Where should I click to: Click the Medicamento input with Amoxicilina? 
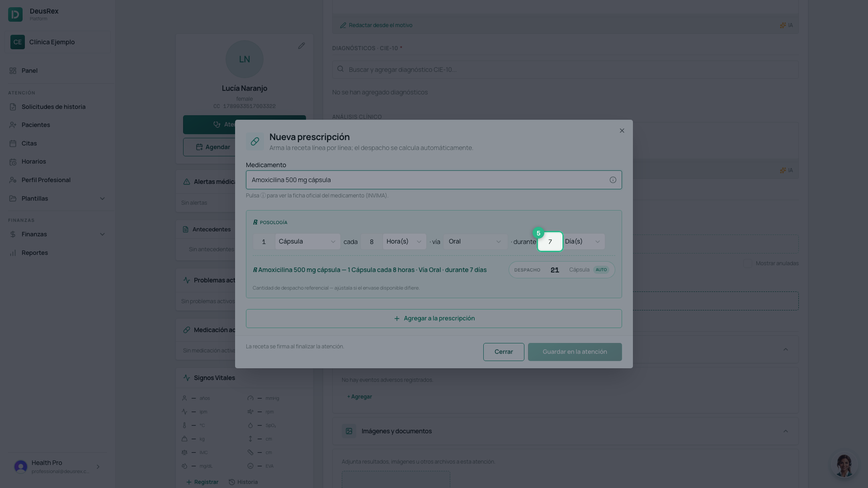click(434, 180)
